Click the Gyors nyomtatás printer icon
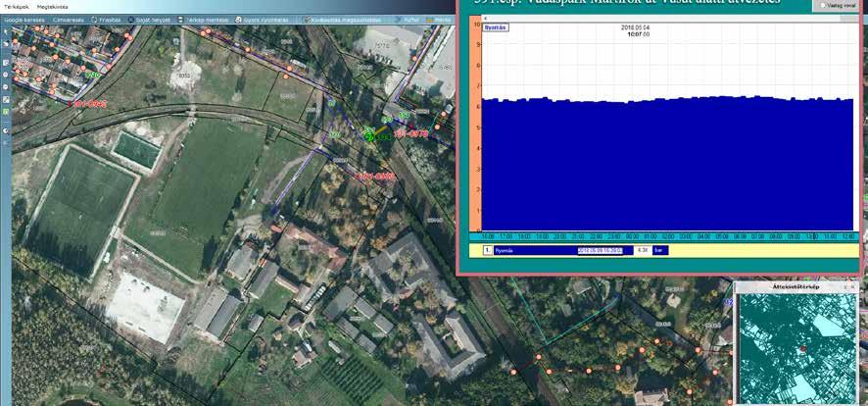 238,20
